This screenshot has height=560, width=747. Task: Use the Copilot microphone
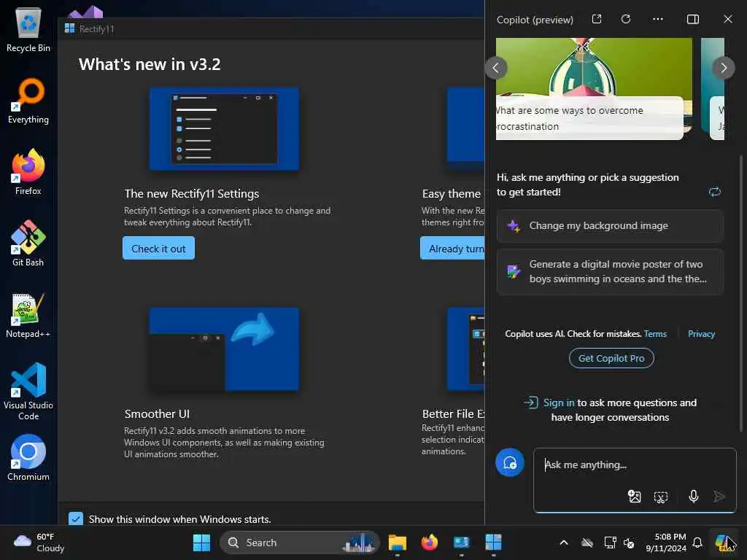coord(694,497)
